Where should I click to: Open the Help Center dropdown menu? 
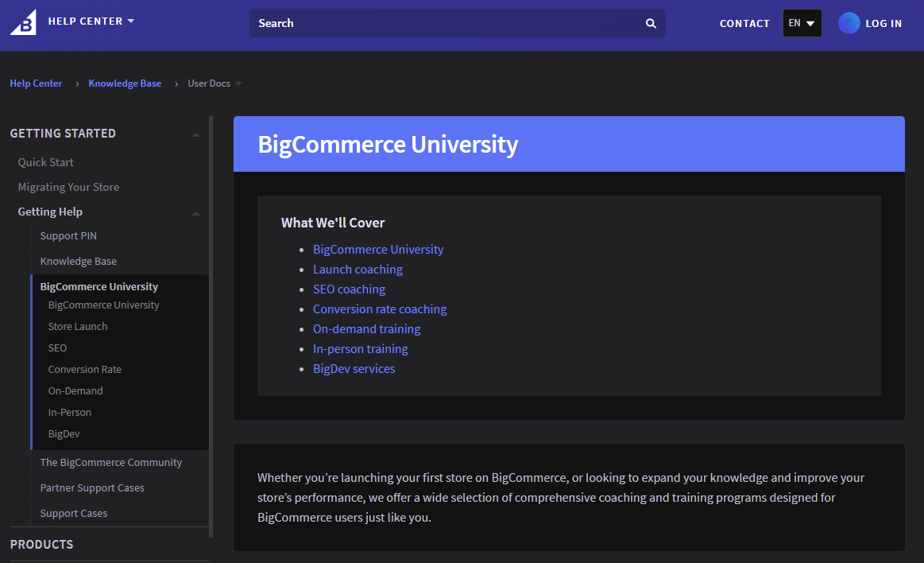point(91,21)
